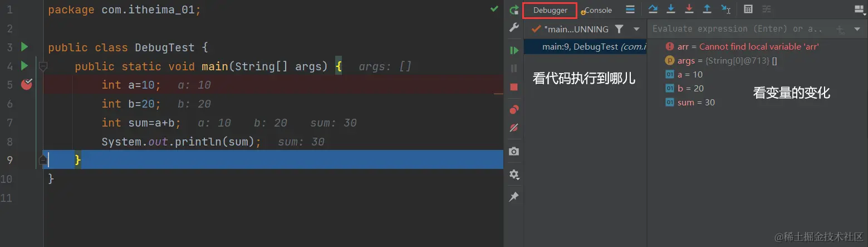Click the run gutter arrow on class line 3

pyautogui.click(x=24, y=47)
